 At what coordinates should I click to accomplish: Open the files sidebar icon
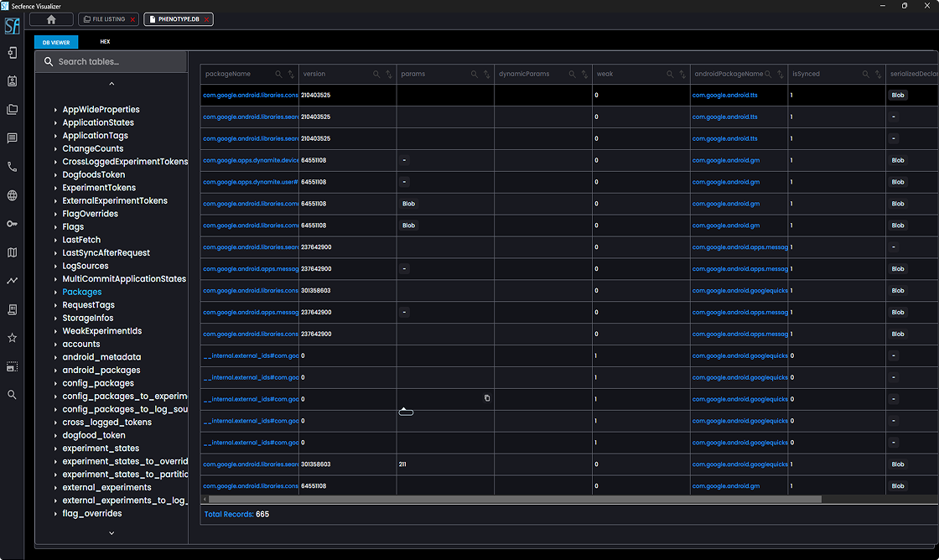click(12, 110)
